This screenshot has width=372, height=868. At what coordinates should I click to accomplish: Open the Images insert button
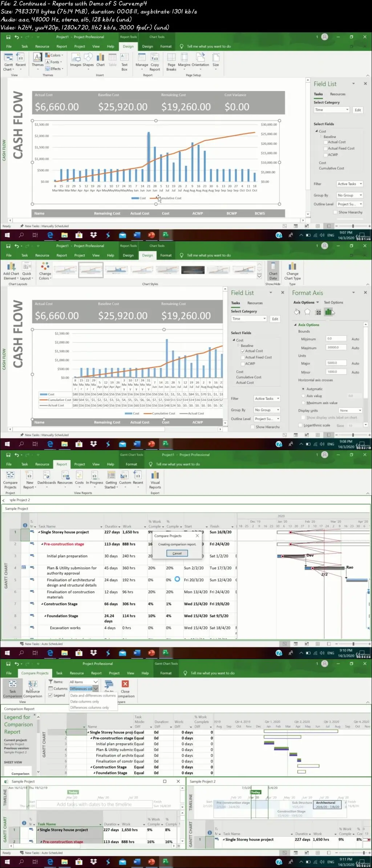pos(76,60)
